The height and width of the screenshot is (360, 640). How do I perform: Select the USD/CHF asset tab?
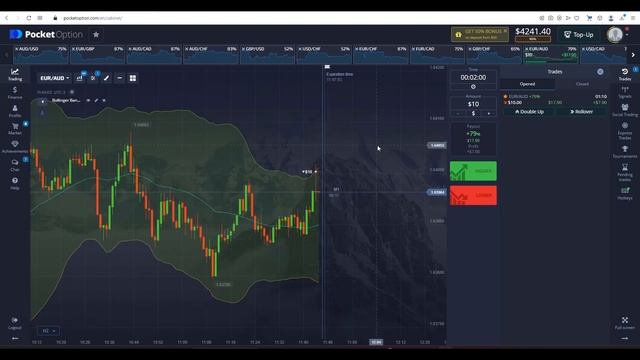pyautogui.click(x=324, y=55)
